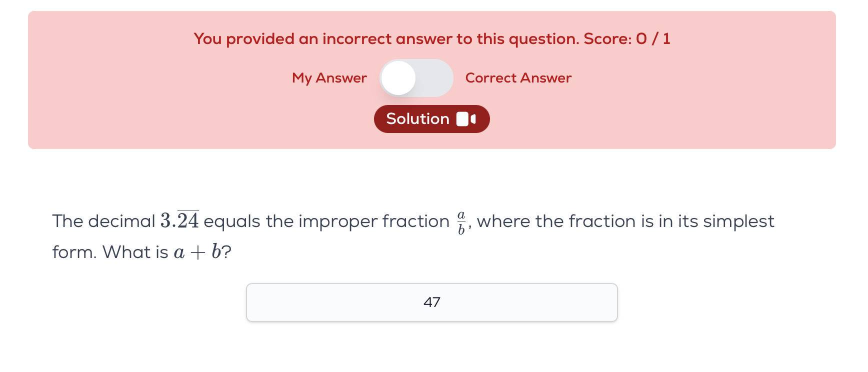Click the video camera icon on Solution
The image size is (868, 372).
[x=466, y=119]
